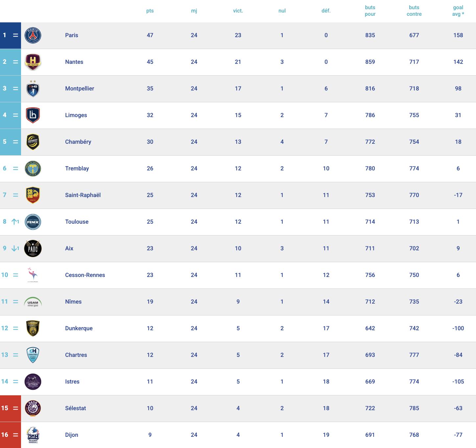Click the Paris Saint-Germain club logo
Viewport: 476px width, 448px height.
[33, 36]
